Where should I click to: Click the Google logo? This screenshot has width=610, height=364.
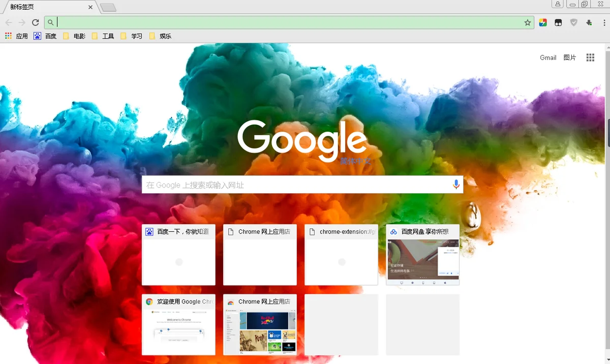pos(302,140)
